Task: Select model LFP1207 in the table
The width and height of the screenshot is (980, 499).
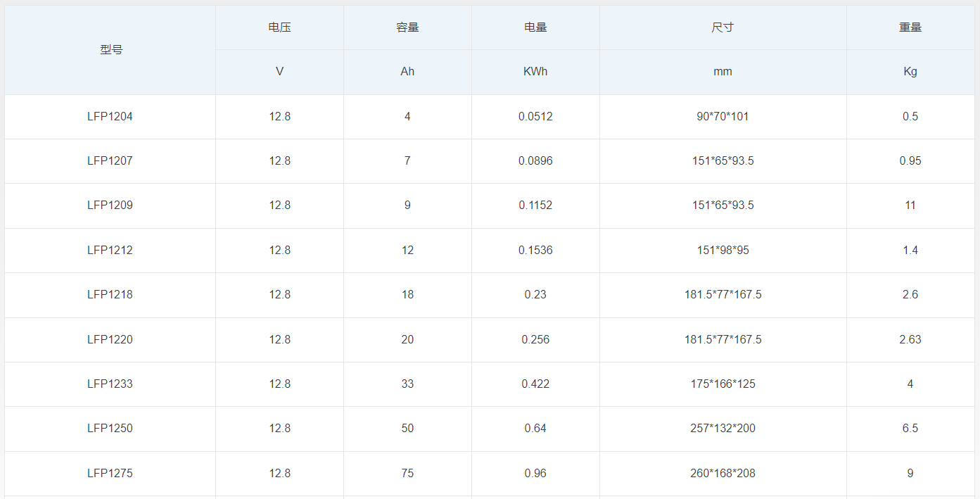Action: coord(110,161)
